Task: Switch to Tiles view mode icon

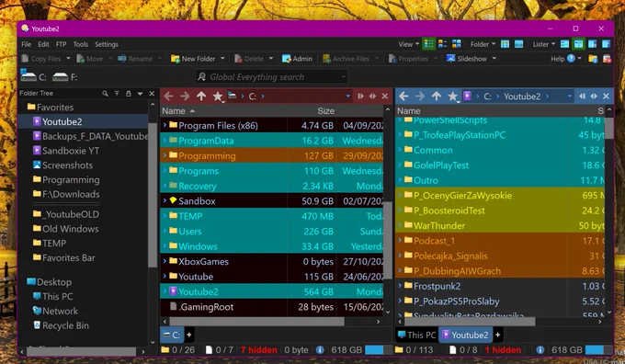Action: pos(442,44)
